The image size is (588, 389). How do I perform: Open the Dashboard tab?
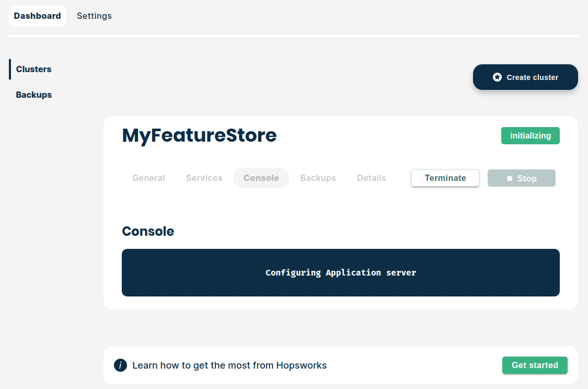37,16
